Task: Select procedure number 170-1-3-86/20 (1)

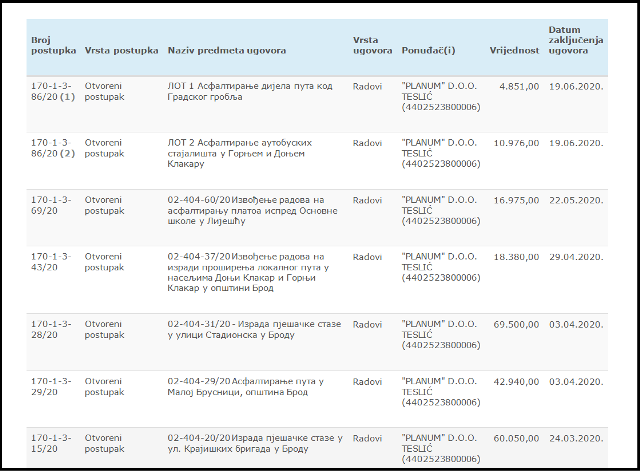Action: [x=53, y=91]
